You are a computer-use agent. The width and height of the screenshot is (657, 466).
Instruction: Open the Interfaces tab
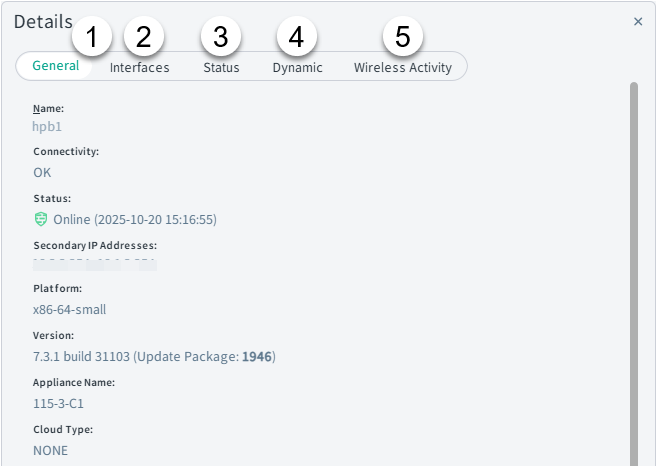click(140, 67)
